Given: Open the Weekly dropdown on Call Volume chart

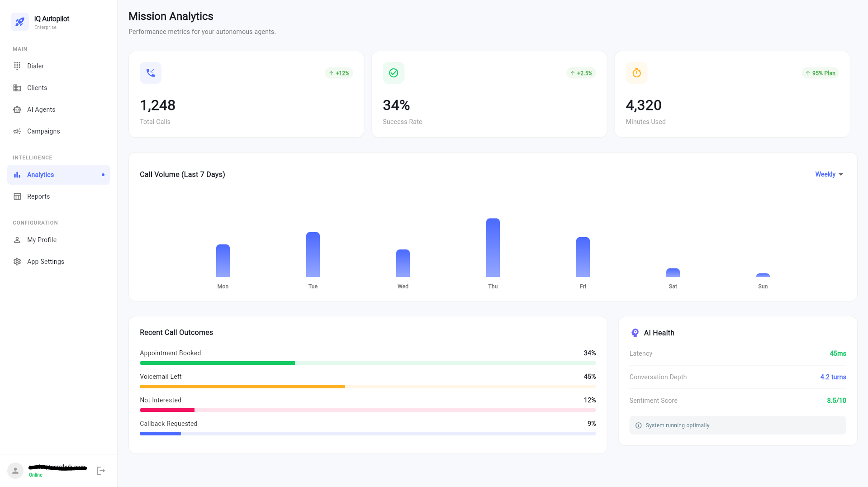Looking at the screenshot, I should point(828,174).
